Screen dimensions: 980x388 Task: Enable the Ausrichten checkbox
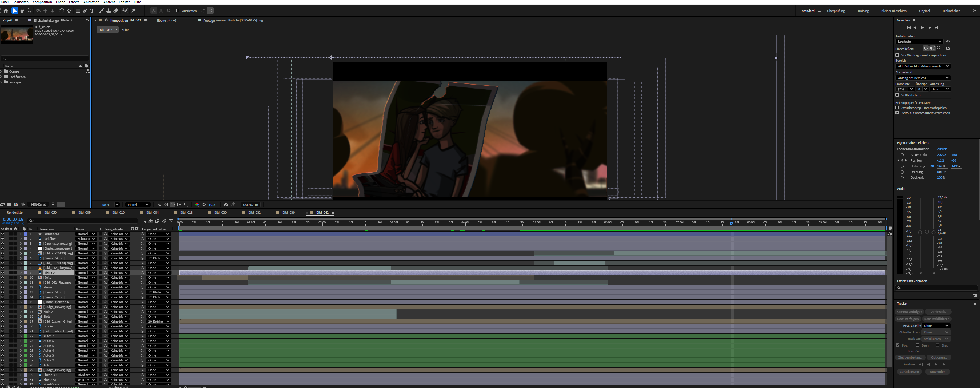point(178,11)
